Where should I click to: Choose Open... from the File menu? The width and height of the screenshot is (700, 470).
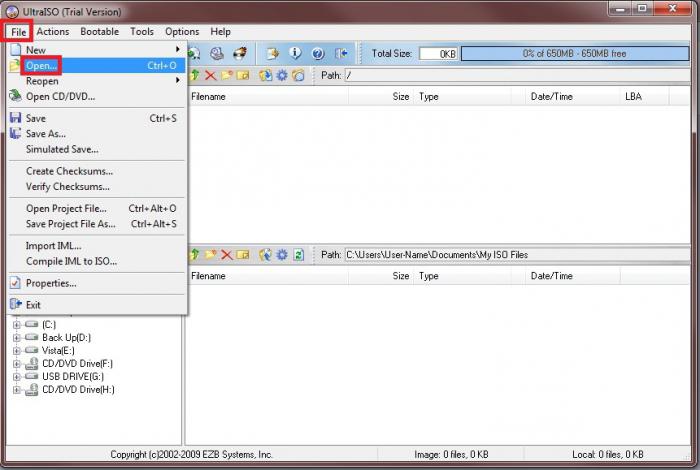(x=42, y=65)
